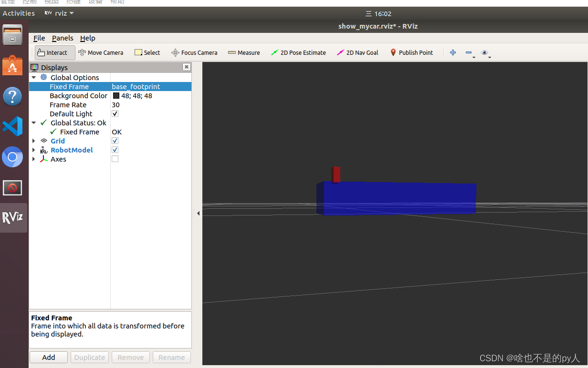Click the Rename button
The width and height of the screenshot is (588, 368).
[x=172, y=357]
